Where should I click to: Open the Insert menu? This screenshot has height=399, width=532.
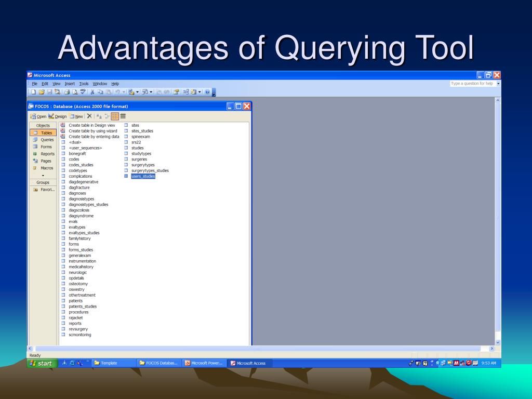click(70, 84)
